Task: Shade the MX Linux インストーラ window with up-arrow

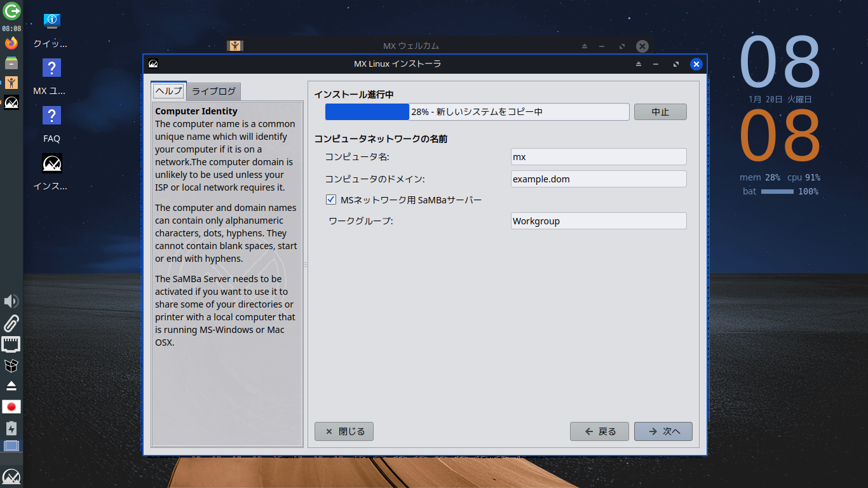Action: 639,64
